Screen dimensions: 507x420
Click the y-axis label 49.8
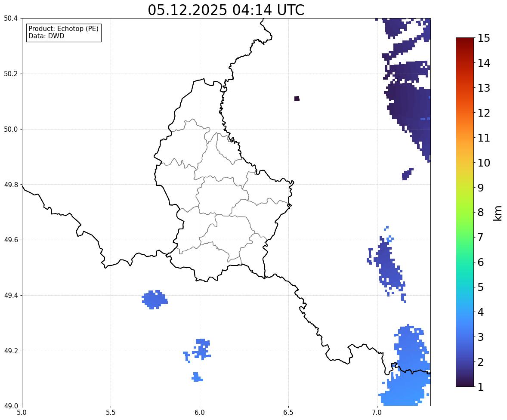[x=10, y=185]
